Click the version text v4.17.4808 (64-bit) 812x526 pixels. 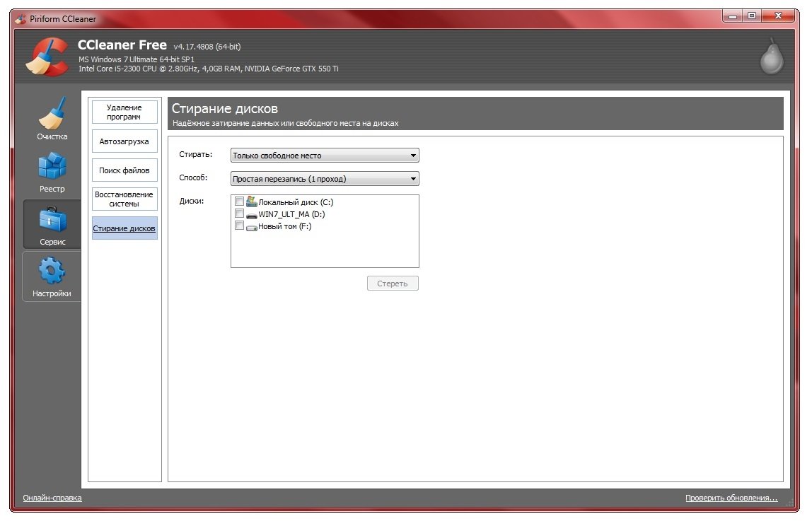tap(207, 47)
